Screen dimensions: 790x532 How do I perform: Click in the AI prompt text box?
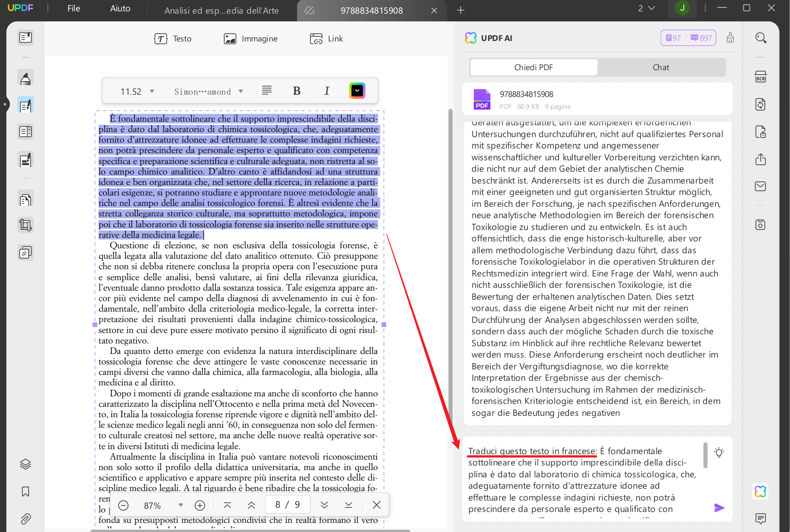pos(583,480)
